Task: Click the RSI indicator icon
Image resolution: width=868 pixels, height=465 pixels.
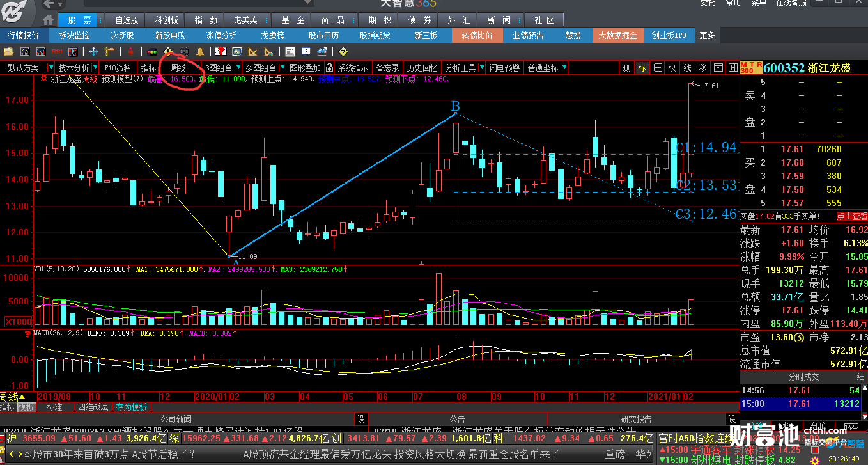Action: coord(57,51)
